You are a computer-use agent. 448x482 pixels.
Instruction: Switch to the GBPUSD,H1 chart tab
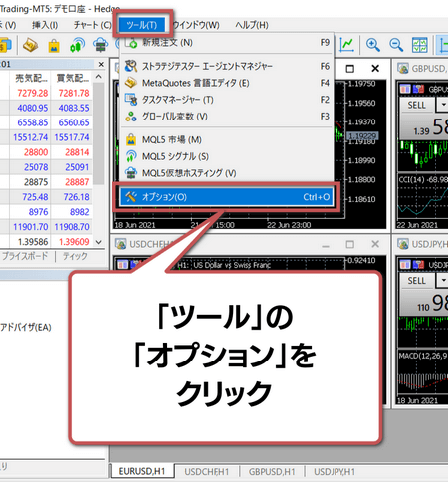click(x=272, y=472)
